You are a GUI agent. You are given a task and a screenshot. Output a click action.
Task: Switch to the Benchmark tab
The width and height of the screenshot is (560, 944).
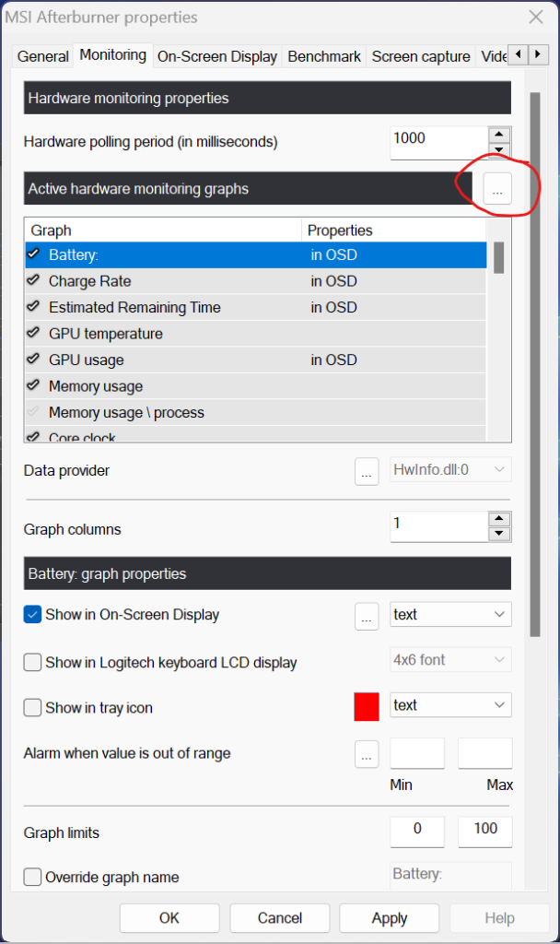[x=324, y=56]
